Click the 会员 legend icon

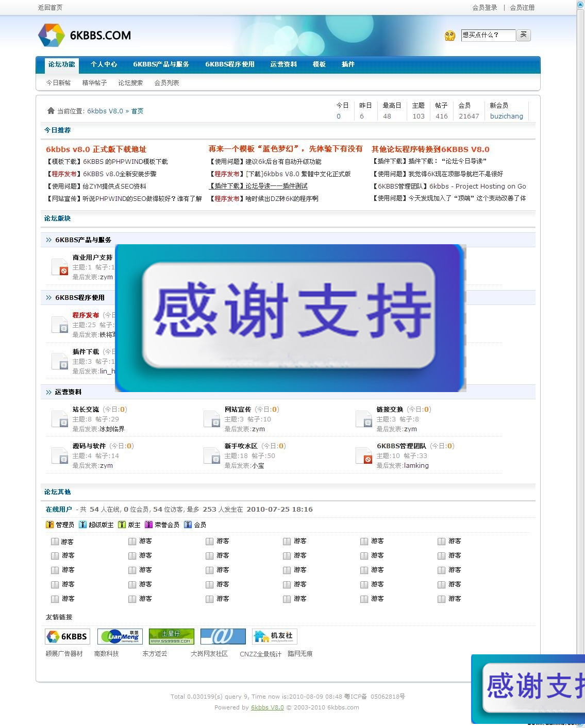tap(188, 524)
